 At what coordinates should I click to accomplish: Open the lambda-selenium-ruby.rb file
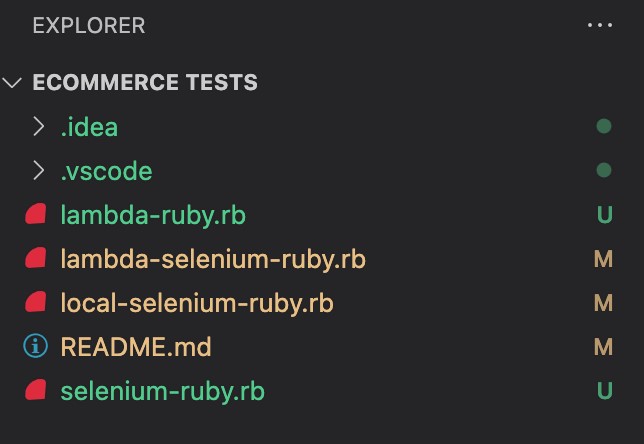(x=213, y=259)
